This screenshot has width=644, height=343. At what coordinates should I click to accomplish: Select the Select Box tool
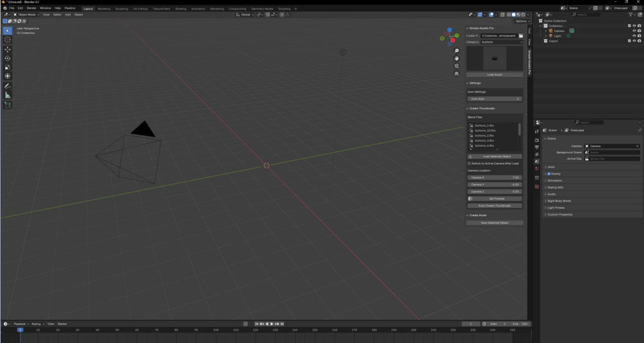pos(8,31)
